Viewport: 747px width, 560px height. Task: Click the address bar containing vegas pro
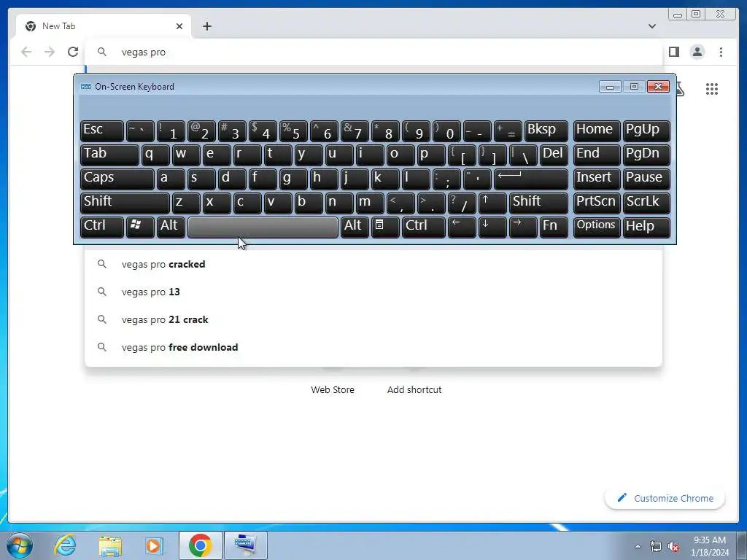(374, 52)
